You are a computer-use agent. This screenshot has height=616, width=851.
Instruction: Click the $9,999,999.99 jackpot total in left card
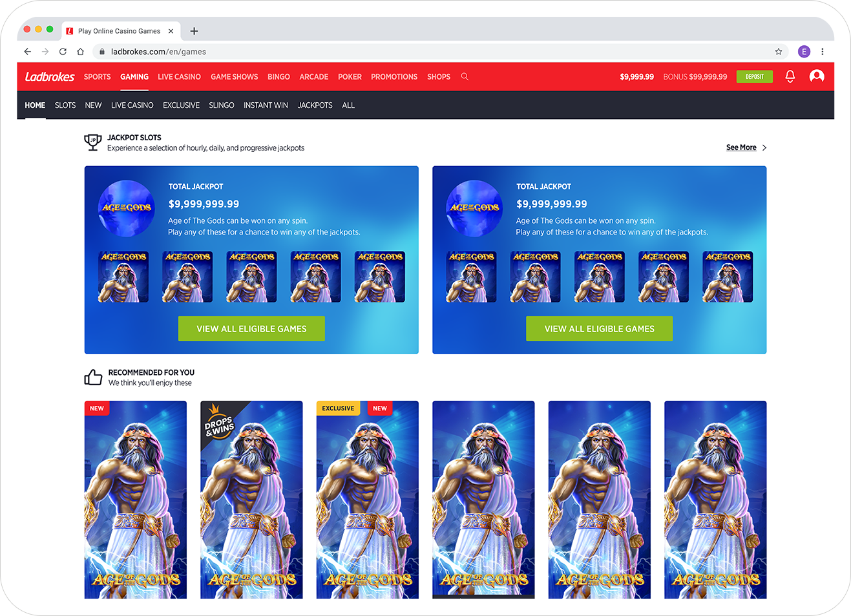[x=204, y=204]
